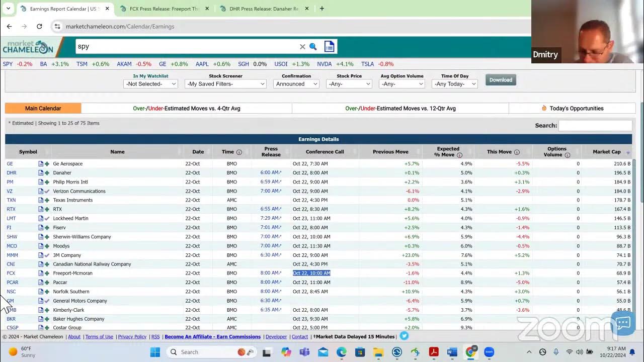Open report icon in Freeport-Mcmoran row
Viewport: 644px width, 362px height.
[x=41, y=274]
